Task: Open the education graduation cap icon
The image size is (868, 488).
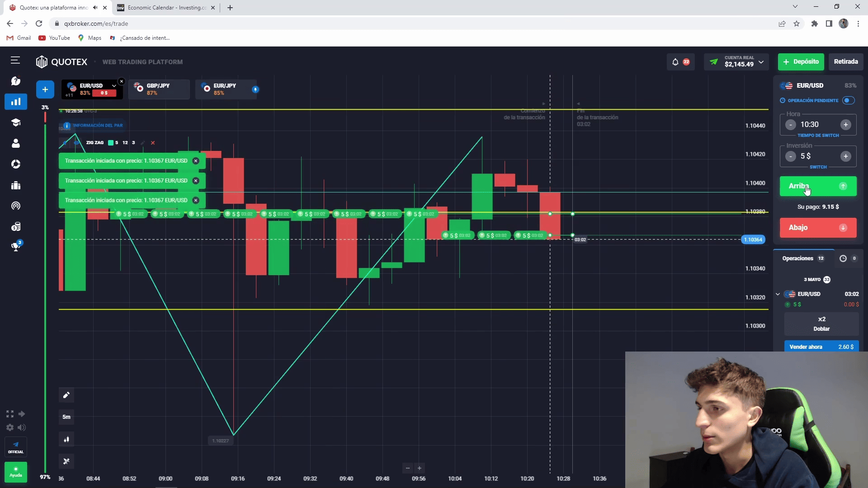Action: click(x=16, y=122)
